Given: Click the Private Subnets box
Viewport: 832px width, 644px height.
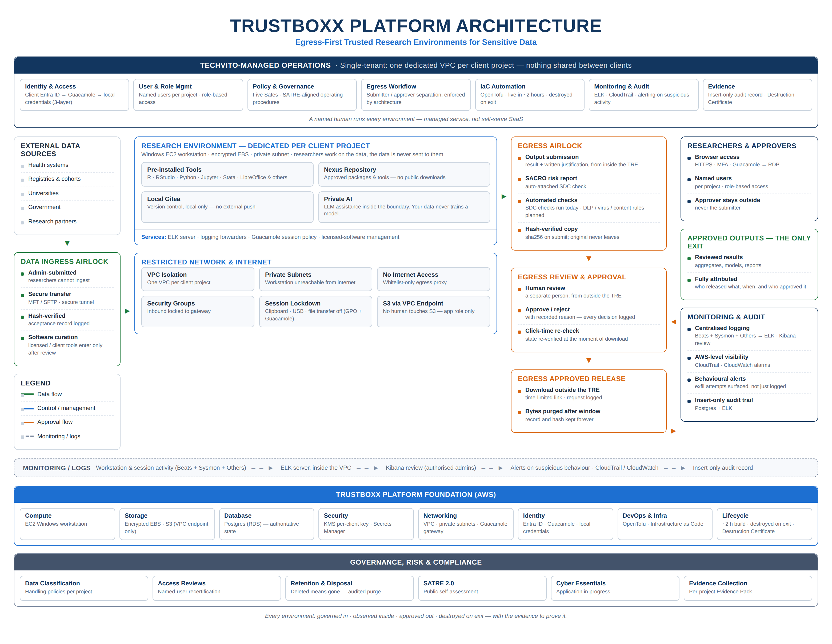Looking at the screenshot, I should [x=315, y=279].
